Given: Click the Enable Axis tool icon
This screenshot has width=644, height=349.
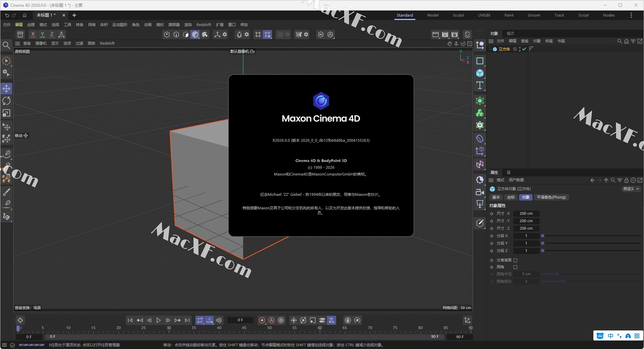Looking at the screenshot, I should click(x=217, y=34).
